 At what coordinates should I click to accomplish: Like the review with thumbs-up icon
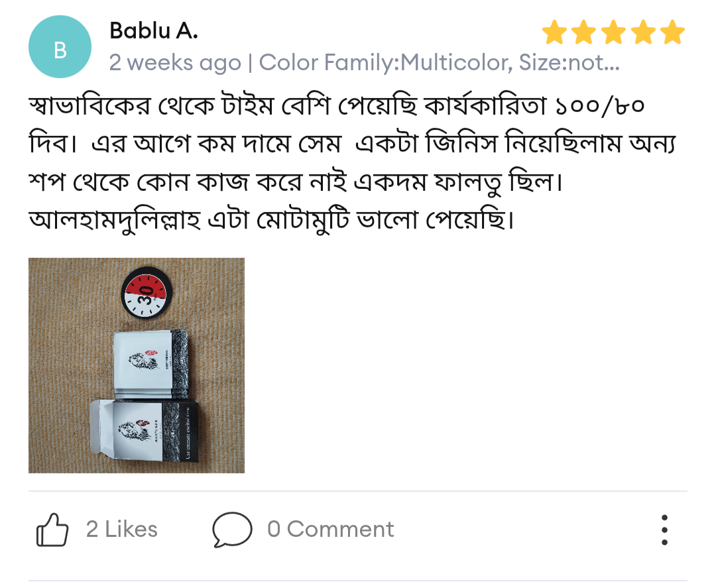click(52, 530)
